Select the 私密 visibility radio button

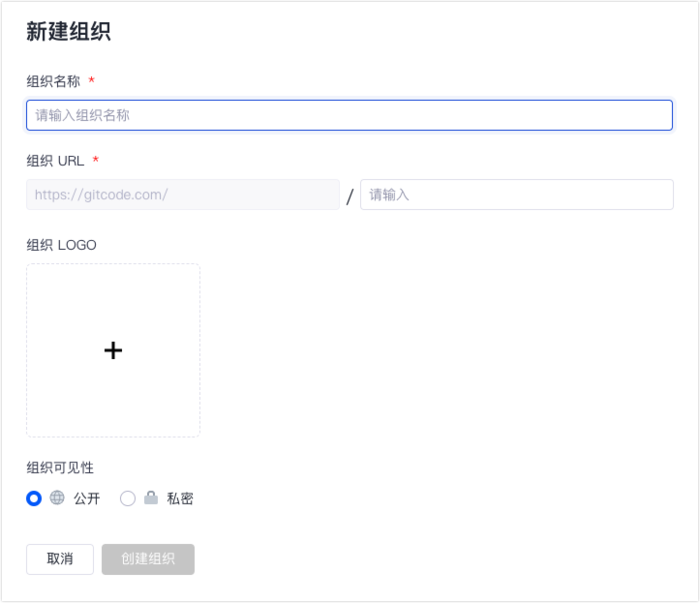[128, 498]
